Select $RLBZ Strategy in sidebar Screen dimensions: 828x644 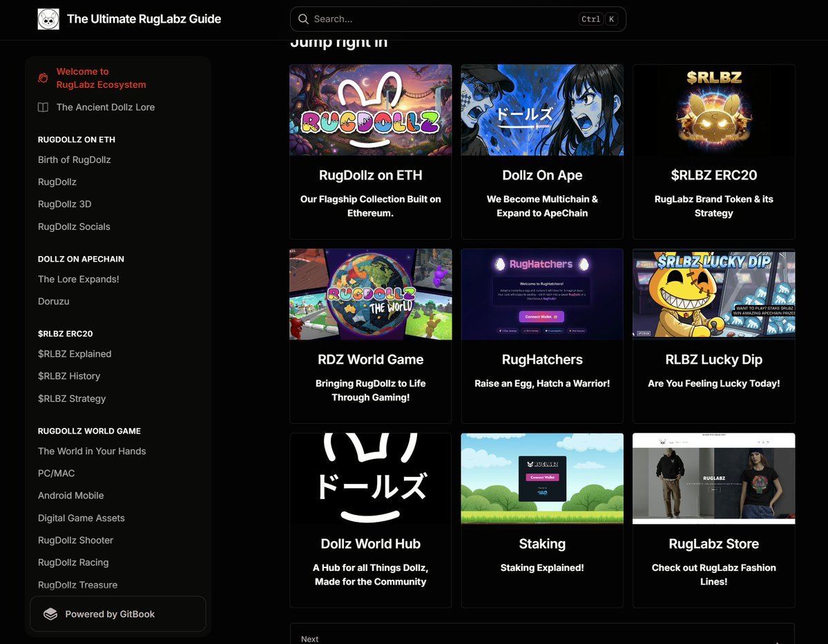click(x=72, y=398)
